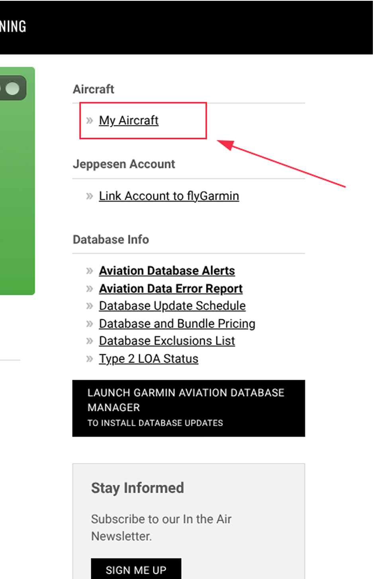The width and height of the screenshot is (392, 579).
Task: Click the Jeppesen Account heading
Action: point(124,164)
